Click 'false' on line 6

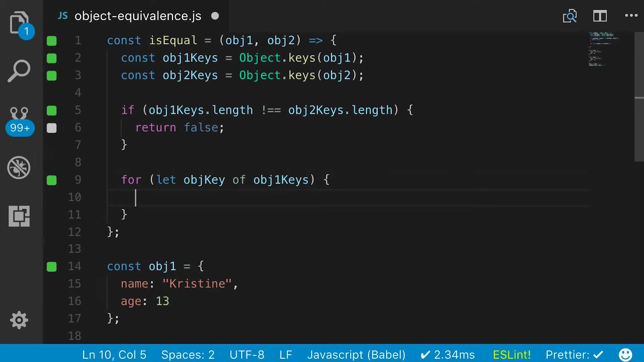click(x=201, y=128)
